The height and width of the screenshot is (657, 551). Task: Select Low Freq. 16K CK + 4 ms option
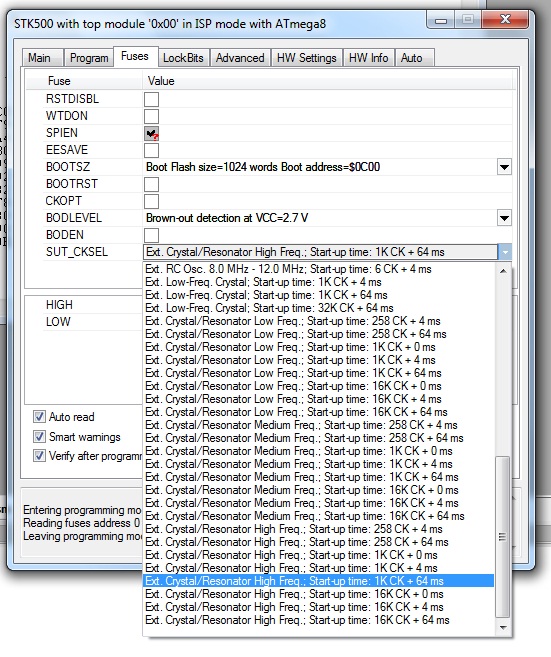tap(318, 399)
